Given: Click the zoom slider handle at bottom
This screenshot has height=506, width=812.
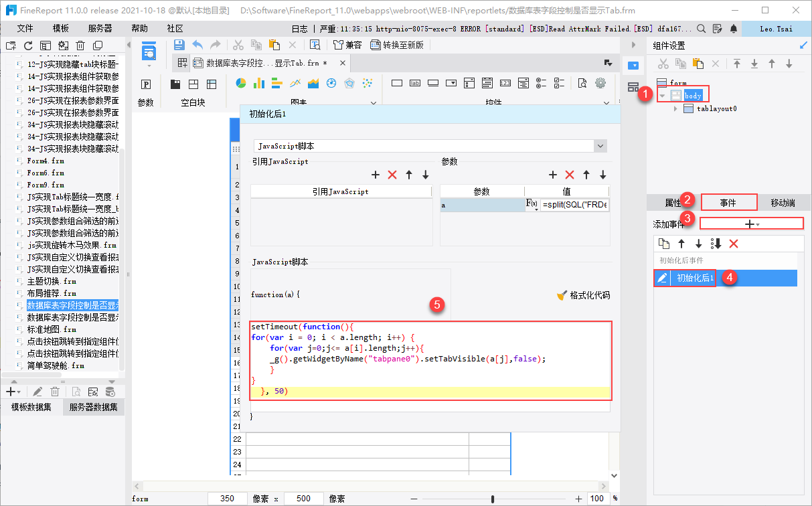Looking at the screenshot, I should (493, 499).
